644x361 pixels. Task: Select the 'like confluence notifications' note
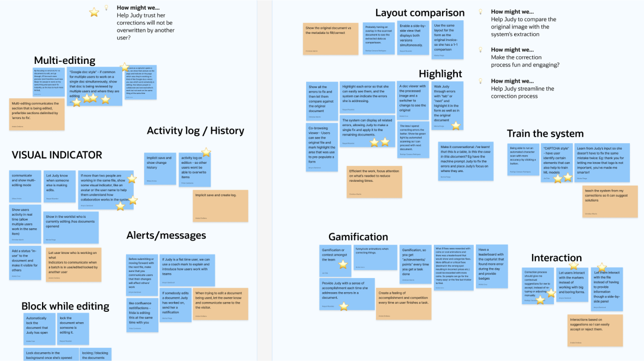coord(142,315)
